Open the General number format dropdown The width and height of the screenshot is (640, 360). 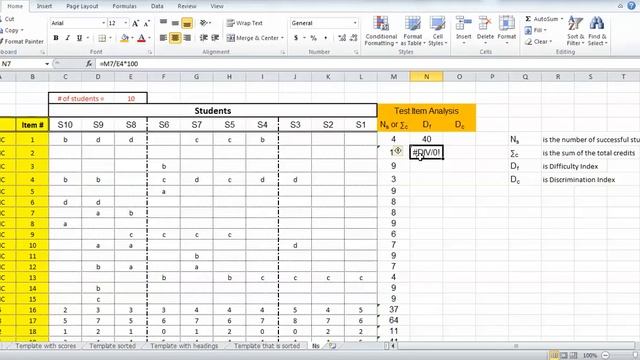tap(355, 23)
